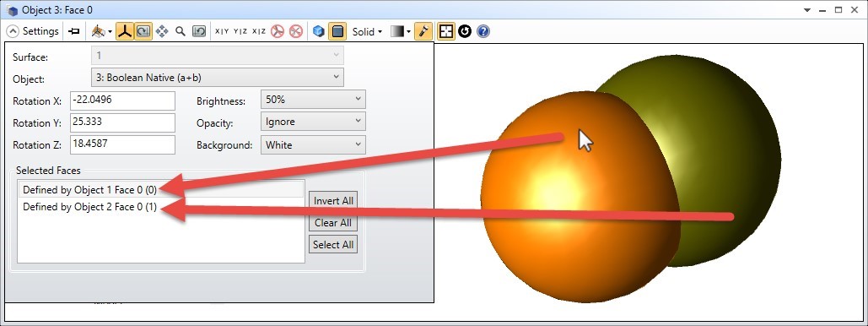Open the Solid render mode dropdown

coord(367,31)
